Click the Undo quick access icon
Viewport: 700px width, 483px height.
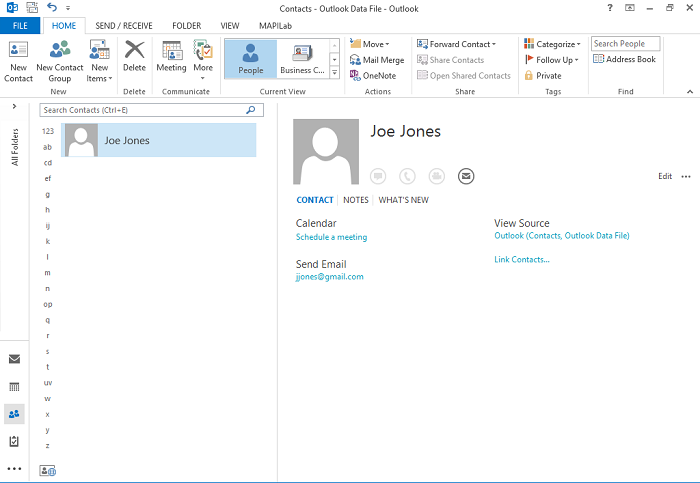pos(52,7)
